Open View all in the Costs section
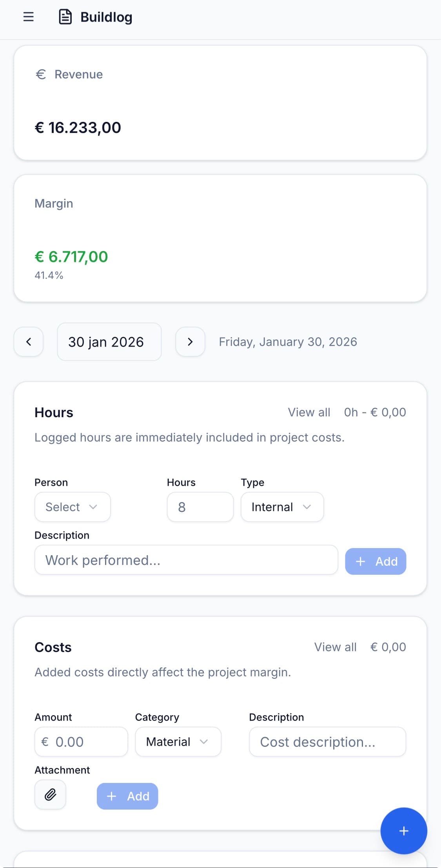The image size is (441, 868). click(335, 647)
